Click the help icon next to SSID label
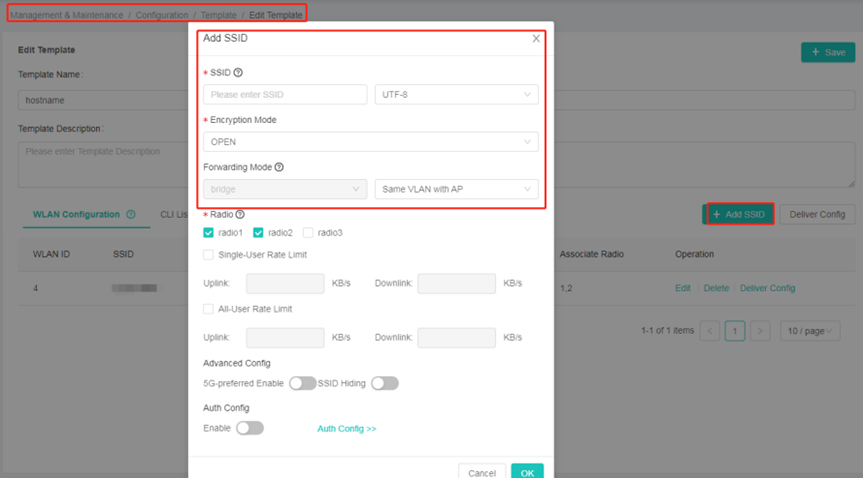Screen dimensions: 863x478 pyautogui.click(x=238, y=73)
